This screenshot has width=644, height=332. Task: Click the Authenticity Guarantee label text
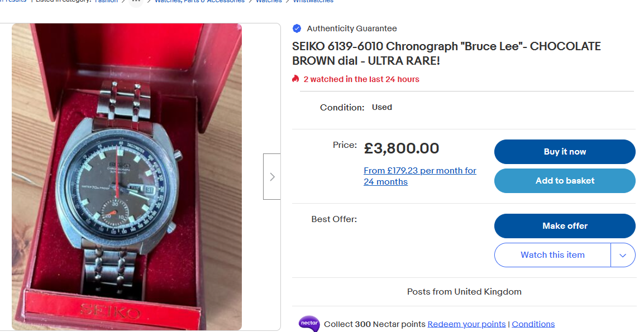coord(352,28)
